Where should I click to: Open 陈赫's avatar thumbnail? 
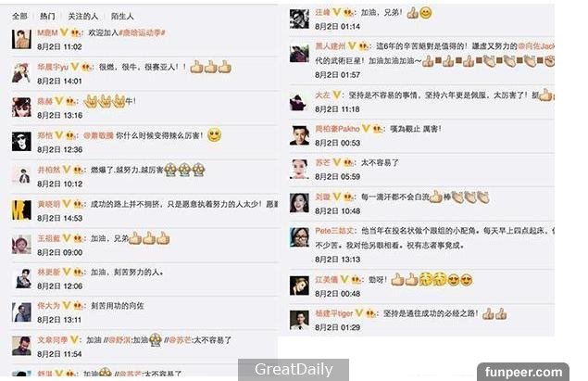21,108
